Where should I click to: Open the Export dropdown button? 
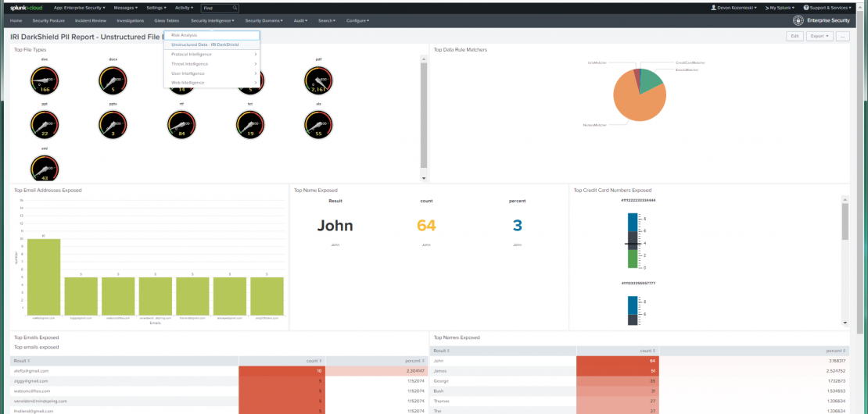tap(820, 36)
